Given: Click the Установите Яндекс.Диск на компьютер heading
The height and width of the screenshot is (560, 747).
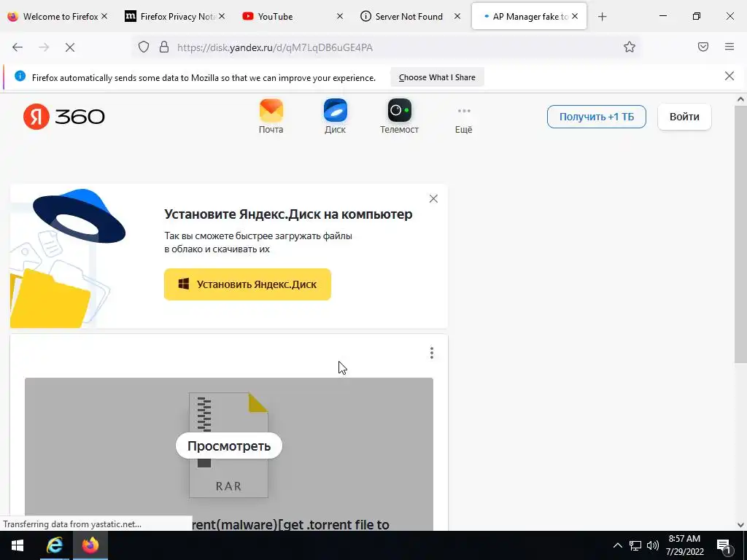Looking at the screenshot, I should click(288, 214).
